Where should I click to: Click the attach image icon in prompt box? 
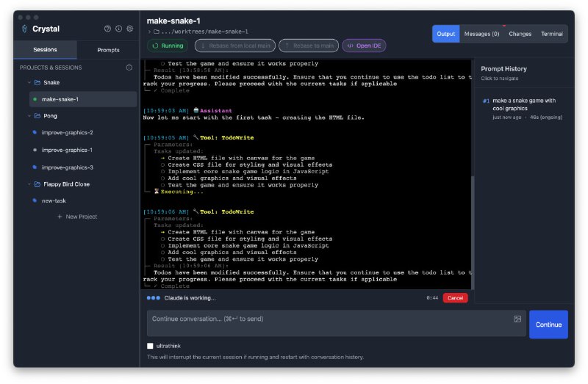517,319
